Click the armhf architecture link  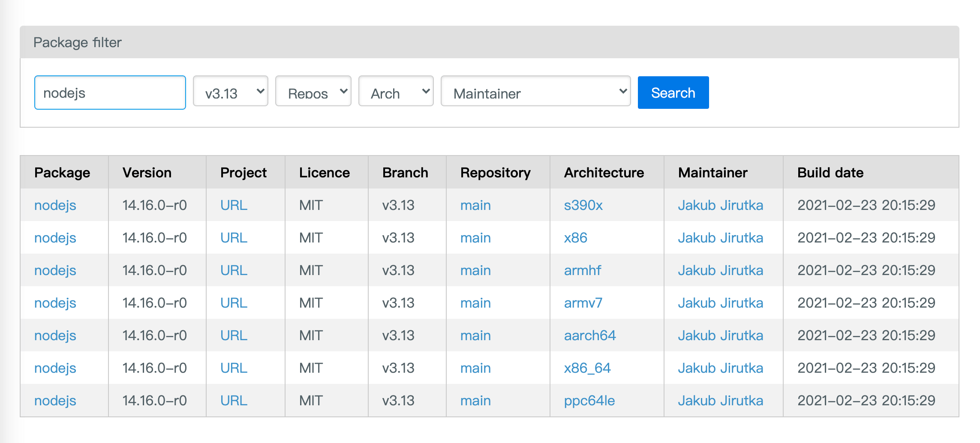[582, 270]
